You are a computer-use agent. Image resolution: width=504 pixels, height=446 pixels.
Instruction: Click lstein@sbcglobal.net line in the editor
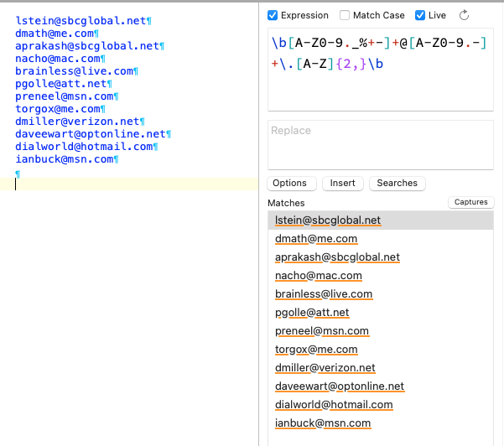81,21
